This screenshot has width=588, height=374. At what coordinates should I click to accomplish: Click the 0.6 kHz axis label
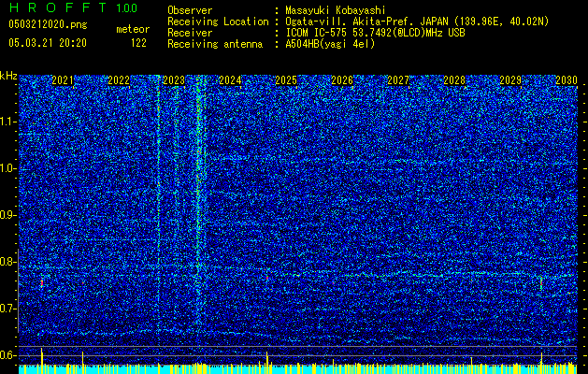8,355
